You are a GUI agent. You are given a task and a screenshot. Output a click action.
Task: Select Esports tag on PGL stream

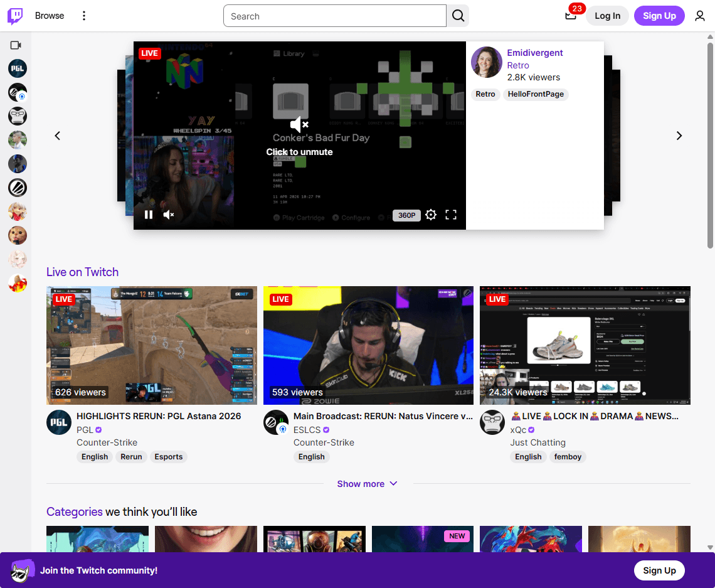pos(168,457)
